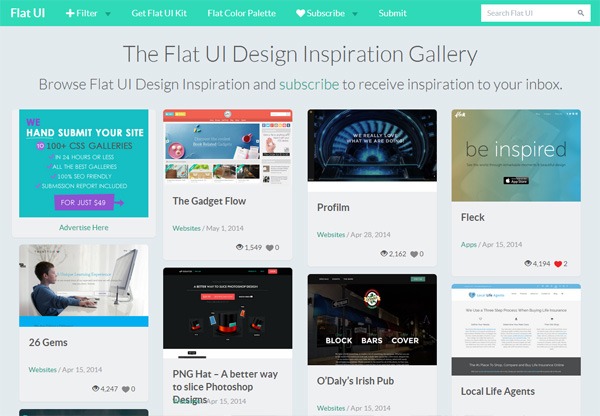This screenshot has height=416, width=600.
Task: Open the Fleck be inspired thumbnail
Action: pos(516,155)
